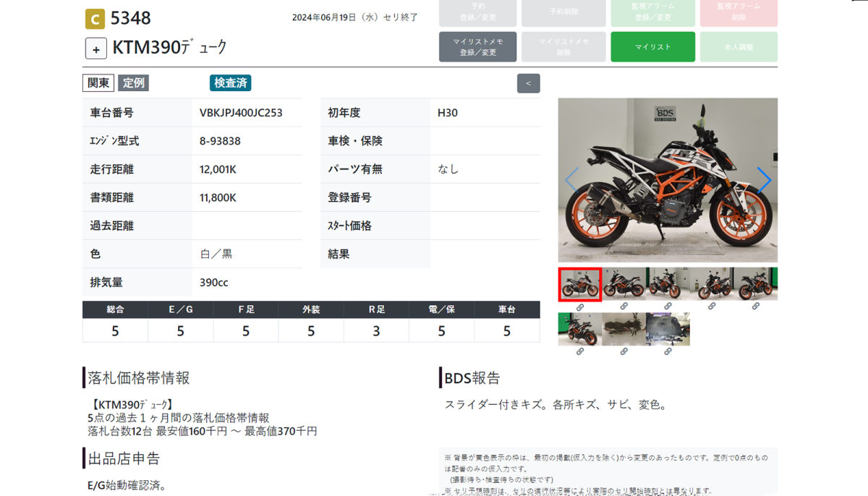Click the pink 監視アラーム 削除 button

739,12
